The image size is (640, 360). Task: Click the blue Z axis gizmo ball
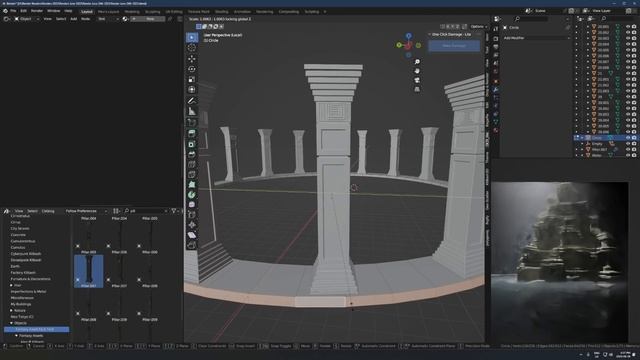pos(409,36)
